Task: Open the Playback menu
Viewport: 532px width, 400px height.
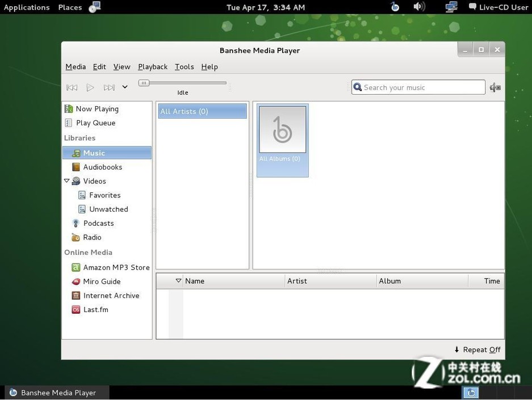Action: point(153,67)
